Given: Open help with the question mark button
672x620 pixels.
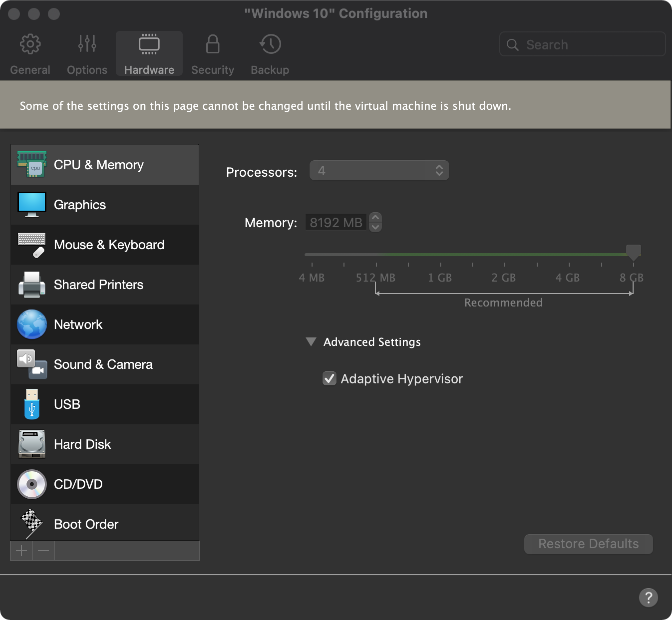Looking at the screenshot, I should coord(648,598).
